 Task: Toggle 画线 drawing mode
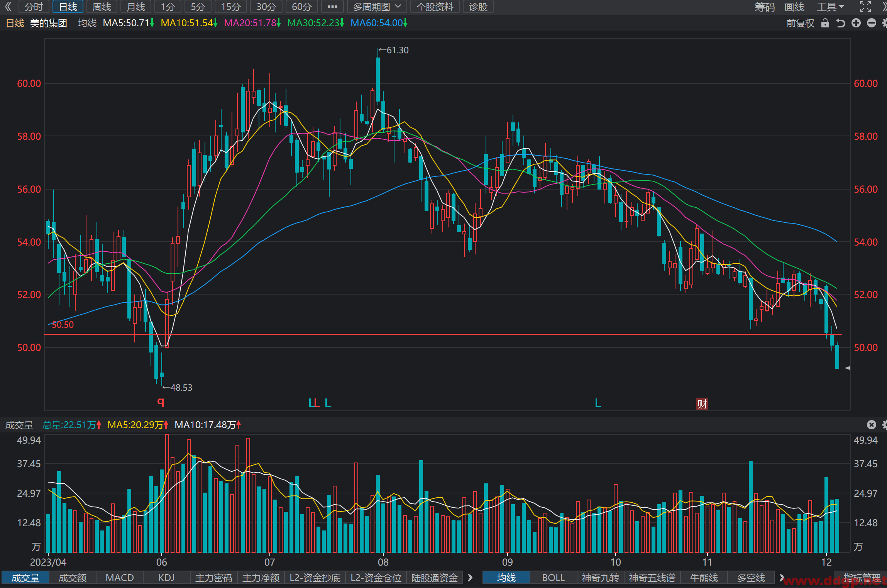coord(794,7)
